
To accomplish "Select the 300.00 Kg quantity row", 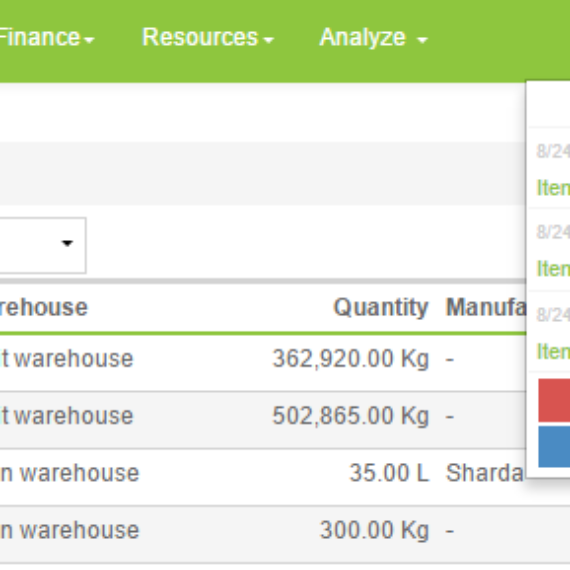I will point(285,531).
